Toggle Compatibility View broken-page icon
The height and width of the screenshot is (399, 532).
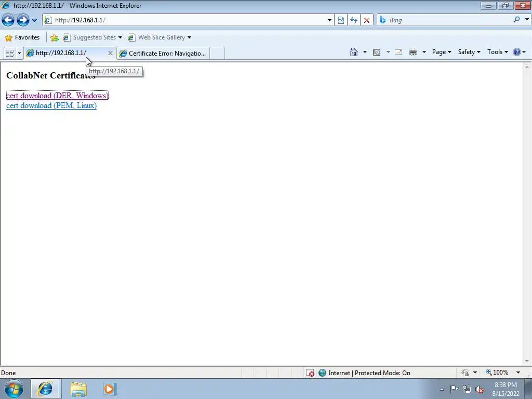coord(341,20)
